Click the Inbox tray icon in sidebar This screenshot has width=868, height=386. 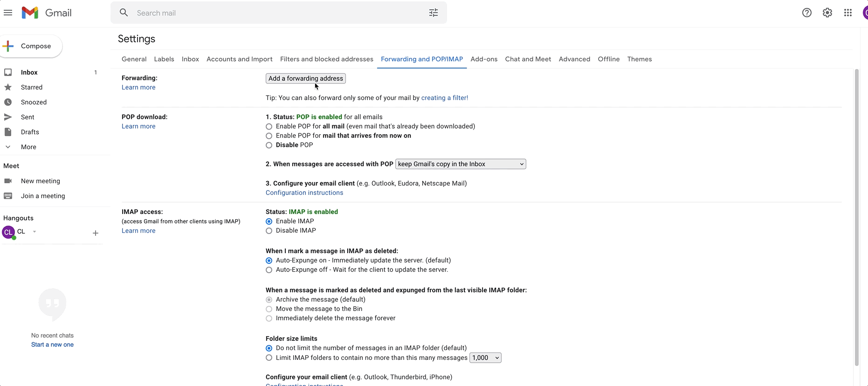coord(8,72)
